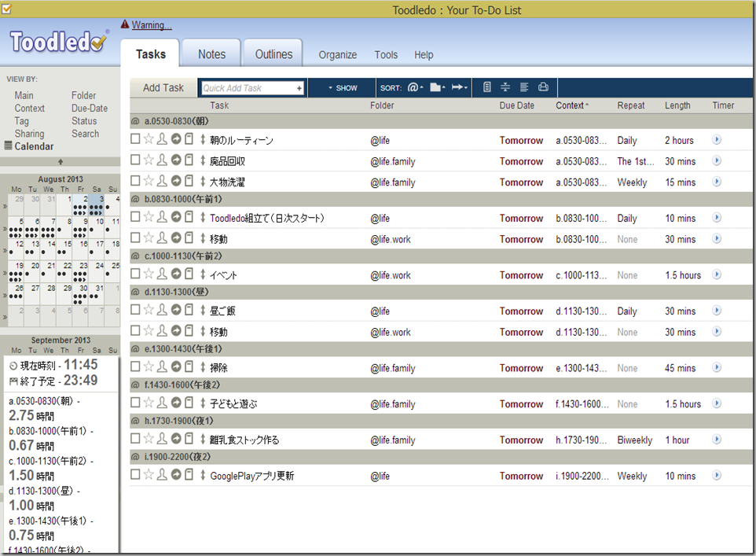Viewport: 756px width, 556px height.
Task: Click the Warning triangle icon
Action: pos(125,24)
